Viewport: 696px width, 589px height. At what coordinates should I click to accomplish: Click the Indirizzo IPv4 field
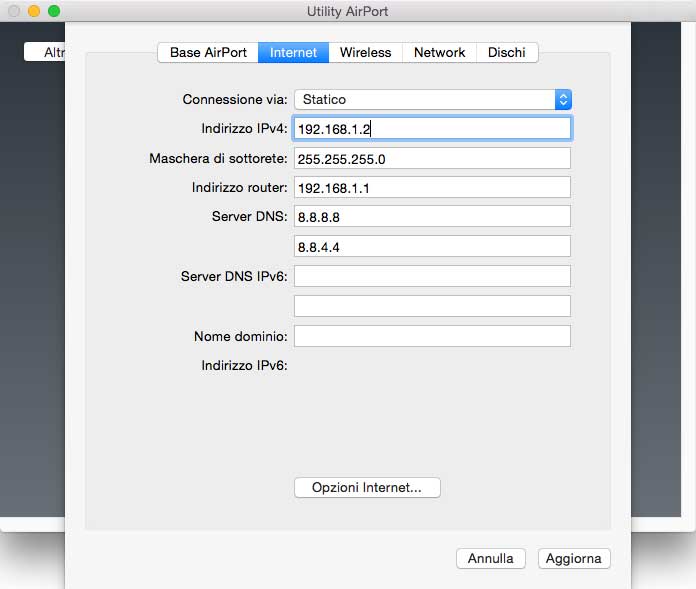432,129
